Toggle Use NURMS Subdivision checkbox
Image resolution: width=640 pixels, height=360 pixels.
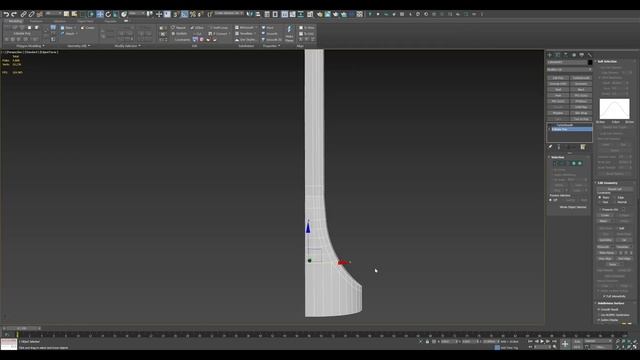[599, 315]
